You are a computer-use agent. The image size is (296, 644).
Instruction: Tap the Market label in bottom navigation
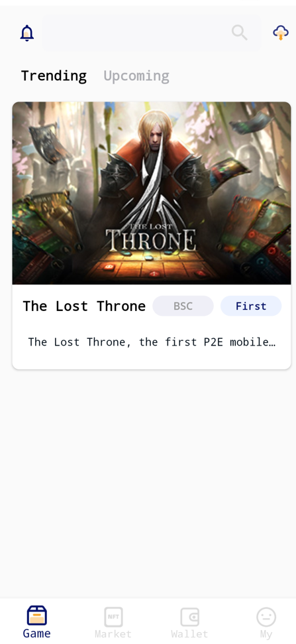(x=113, y=634)
